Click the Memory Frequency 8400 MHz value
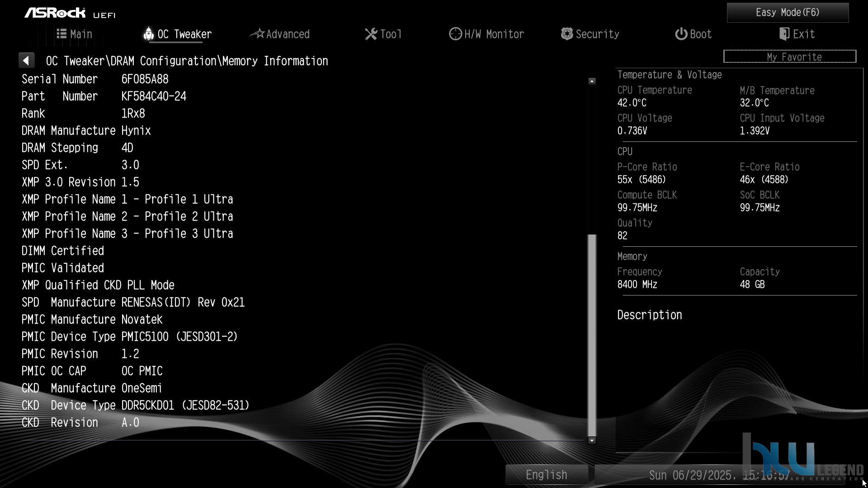 [x=637, y=285]
